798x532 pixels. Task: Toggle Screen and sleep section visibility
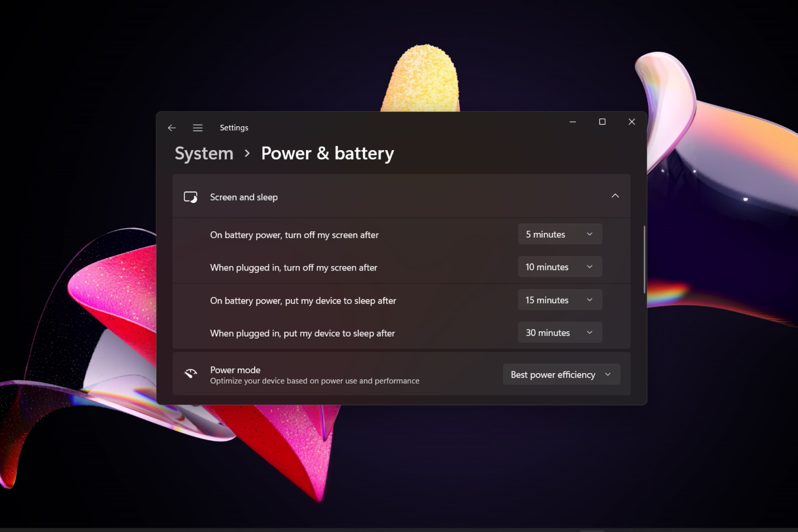tap(615, 196)
